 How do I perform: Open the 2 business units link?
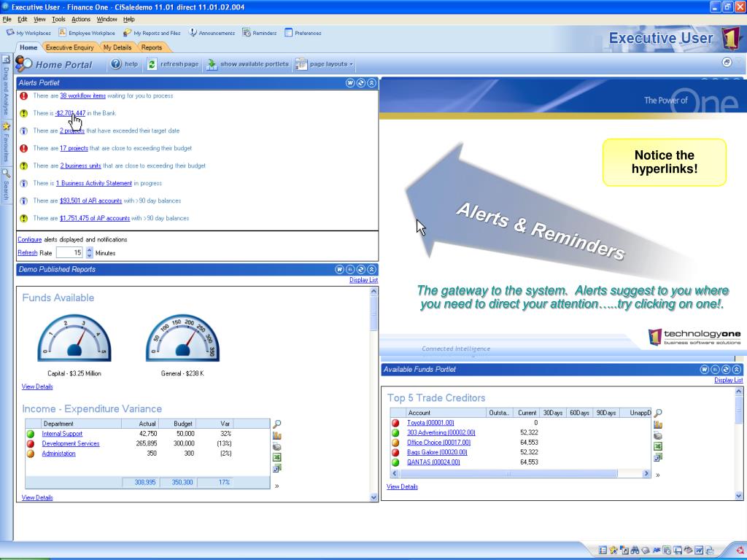[x=80, y=166]
